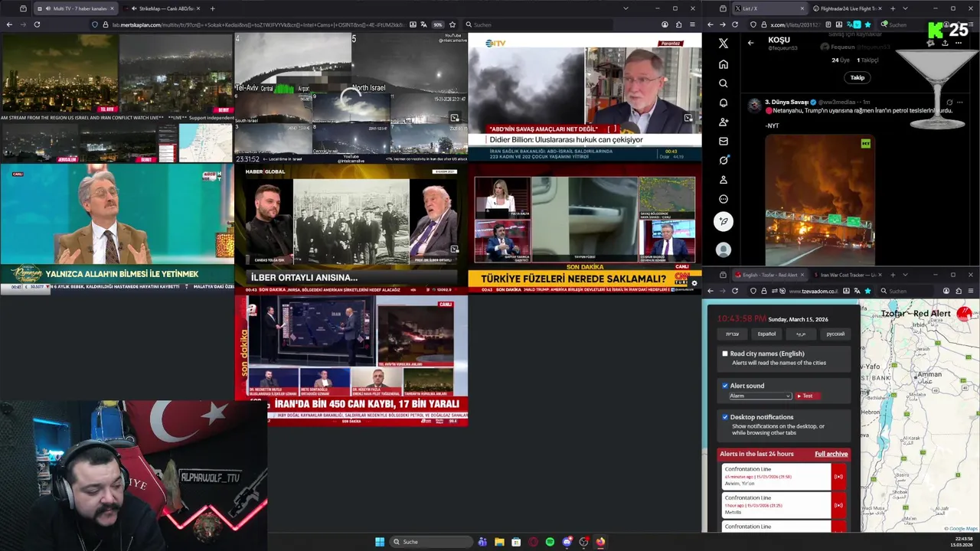Toggle Desktop notifications checkbox

tap(725, 417)
